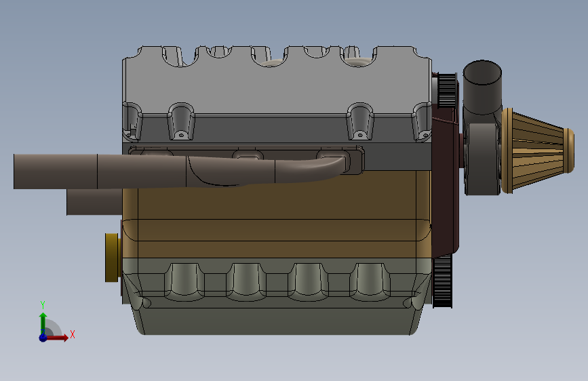Select the vertical turbo outlet pipe
Screen dimensions: 588x381
pos(482,87)
